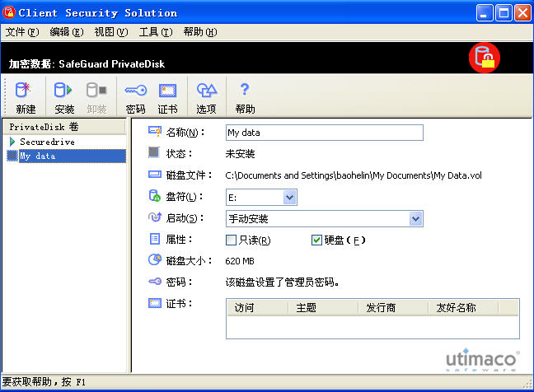Click the pie chart icon beside 磁盘大小
This screenshot has width=534, height=392.
point(155,259)
